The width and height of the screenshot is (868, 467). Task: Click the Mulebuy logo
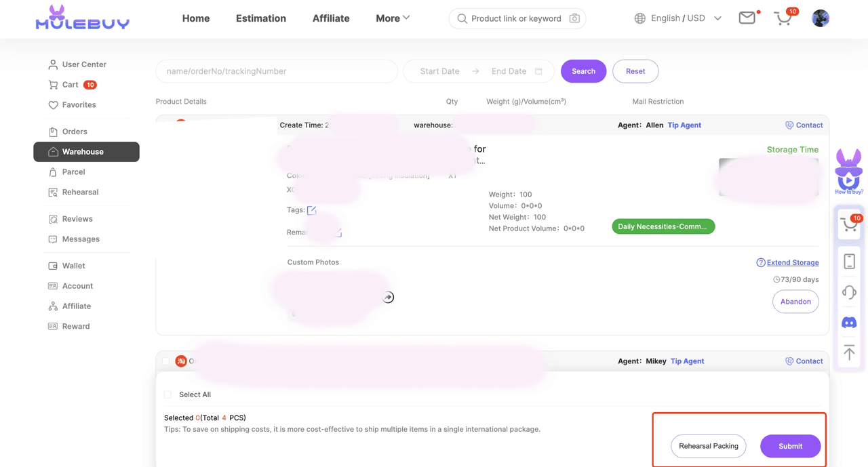point(82,18)
